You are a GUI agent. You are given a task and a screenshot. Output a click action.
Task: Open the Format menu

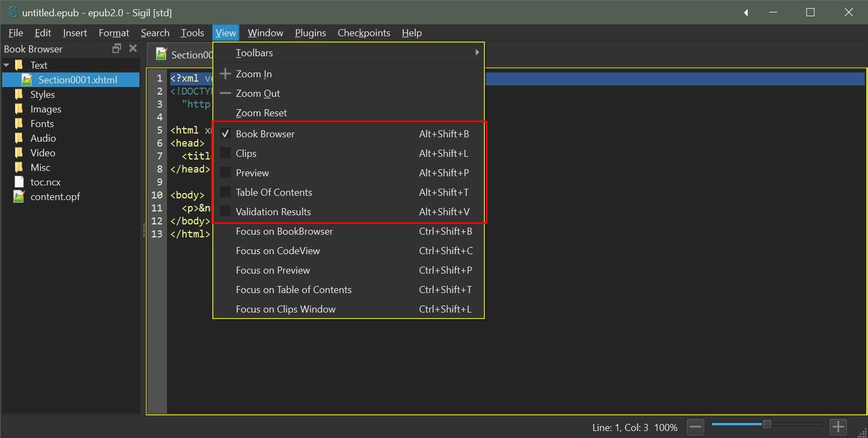[x=114, y=33]
